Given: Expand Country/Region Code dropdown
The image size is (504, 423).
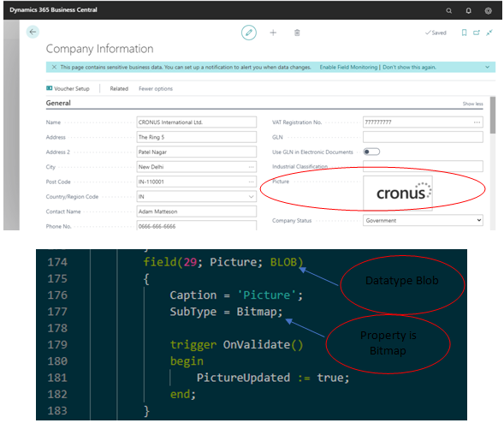Looking at the screenshot, I should pos(251,197).
